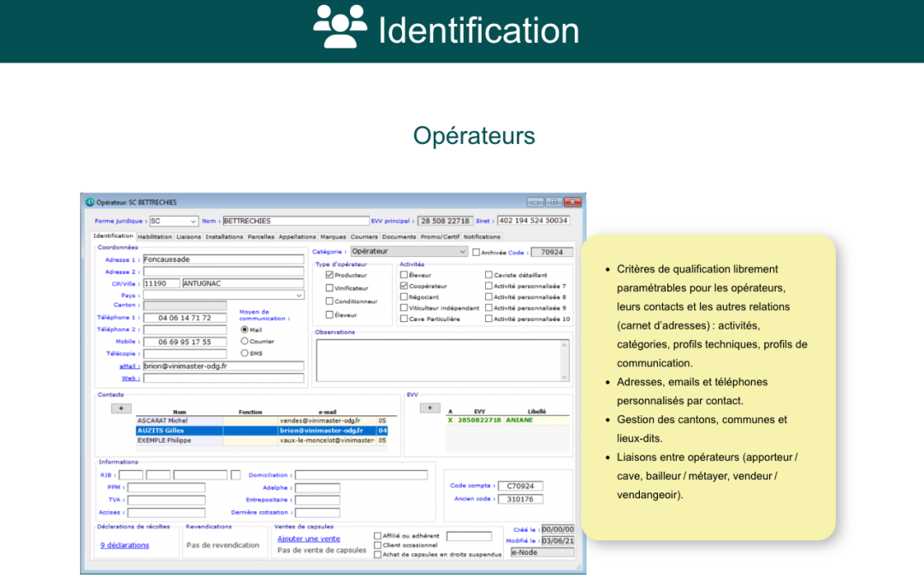
Task: Click the Code compta field C70924
Action: tap(520, 486)
